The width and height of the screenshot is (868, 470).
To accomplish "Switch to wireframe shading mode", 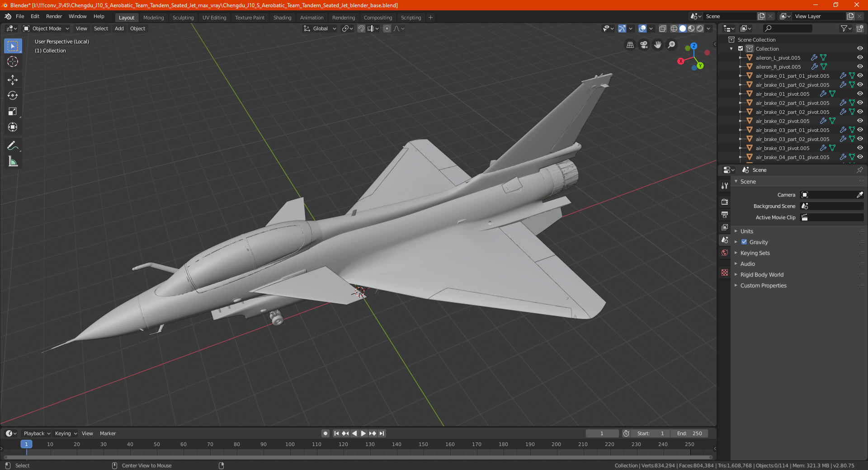I will [674, 28].
